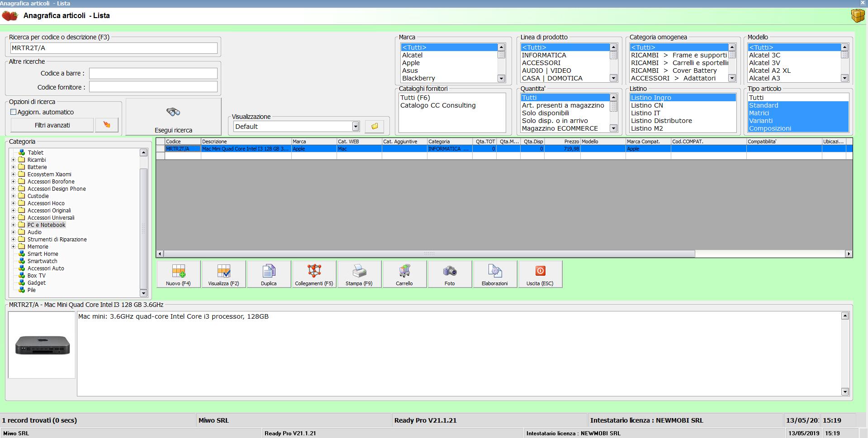Select the Accessori Auto category icon
This screenshot has width=868, height=438.
pos(21,268)
